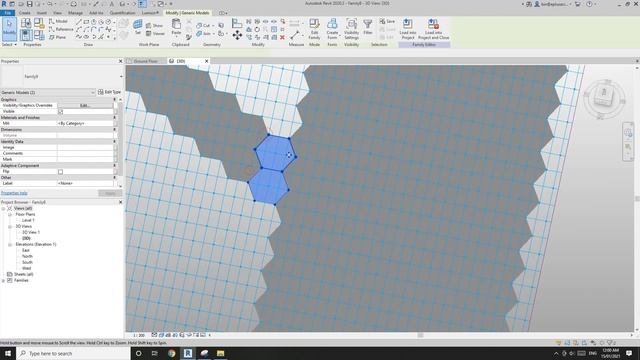Click the Reference draw option
640x360 pixels.
[x=61, y=29]
